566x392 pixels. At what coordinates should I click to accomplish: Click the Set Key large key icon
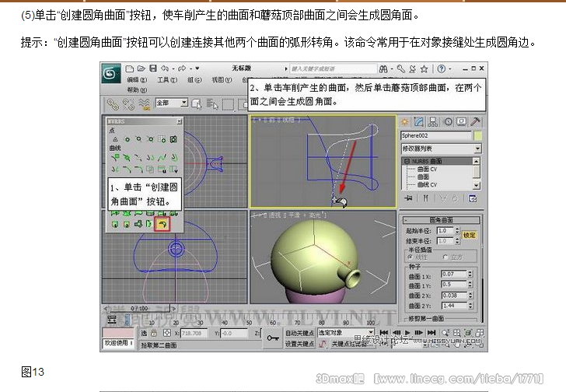click(x=273, y=338)
